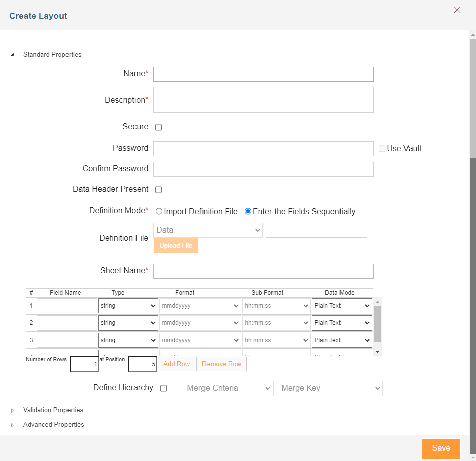Click the fields table scrollbar down arrow

point(378,351)
